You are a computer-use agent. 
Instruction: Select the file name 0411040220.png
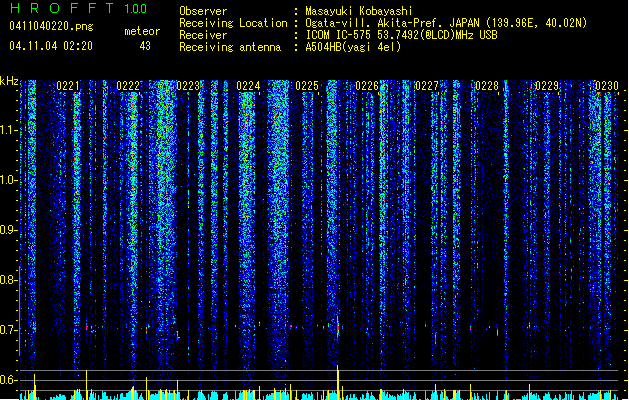51,26
